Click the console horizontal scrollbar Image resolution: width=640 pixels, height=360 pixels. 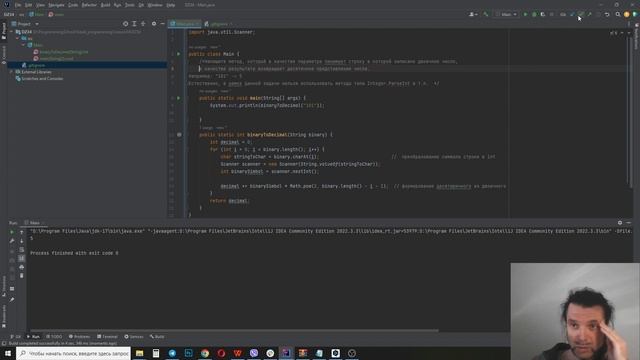[234, 331]
